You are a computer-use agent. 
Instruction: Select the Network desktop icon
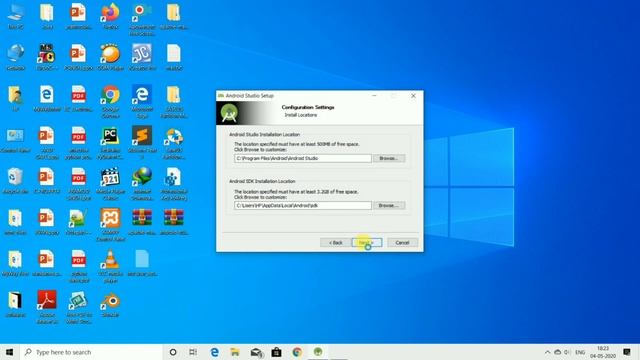tap(16, 57)
